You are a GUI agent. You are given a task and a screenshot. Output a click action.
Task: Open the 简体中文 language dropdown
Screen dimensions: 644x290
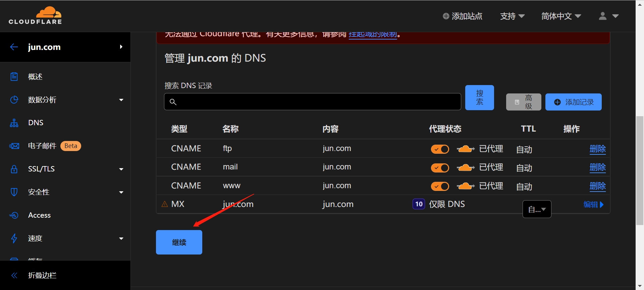[x=561, y=16]
